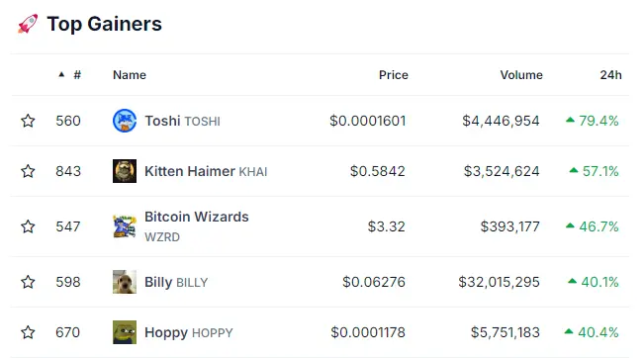Add Bitcoin Wizards to watchlist via star
Image resolution: width=644 pixels, height=358 pixels.
click(x=28, y=226)
